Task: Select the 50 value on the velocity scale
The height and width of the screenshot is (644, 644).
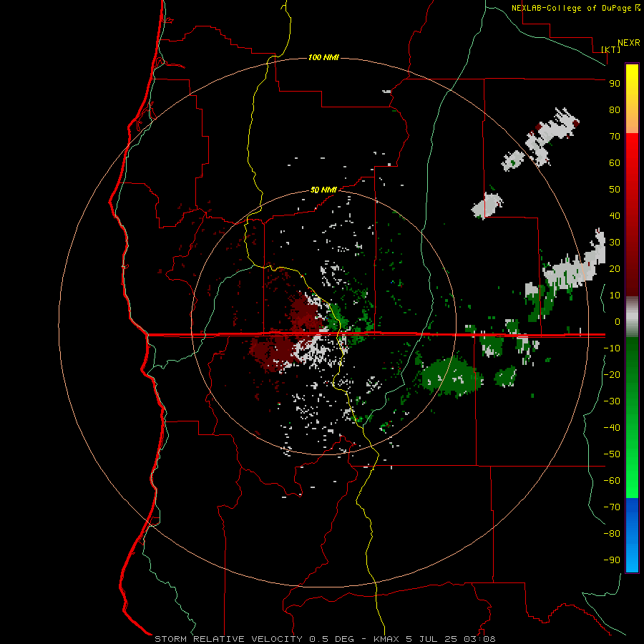Action: tap(615, 190)
